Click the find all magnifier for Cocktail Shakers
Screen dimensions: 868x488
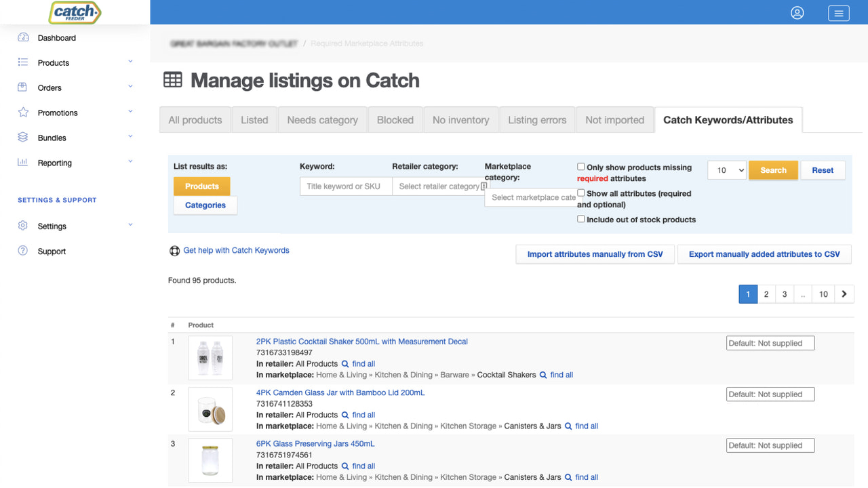(x=542, y=374)
